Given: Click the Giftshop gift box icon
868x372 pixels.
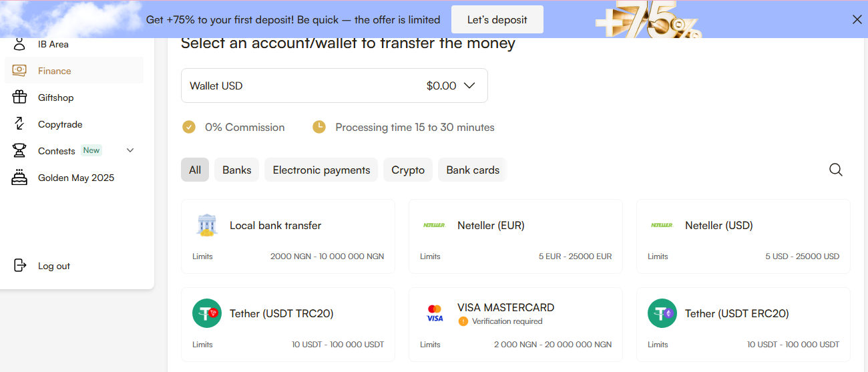Looking at the screenshot, I should [x=19, y=98].
